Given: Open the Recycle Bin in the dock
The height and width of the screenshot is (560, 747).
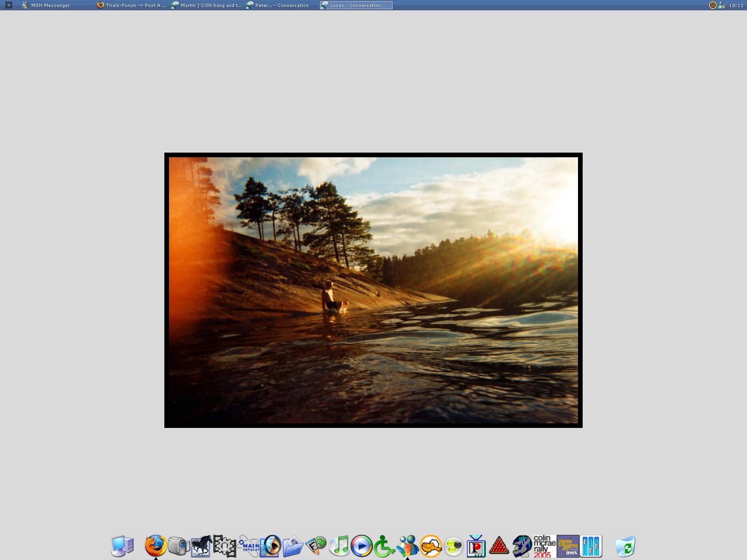Looking at the screenshot, I should pyautogui.click(x=625, y=546).
